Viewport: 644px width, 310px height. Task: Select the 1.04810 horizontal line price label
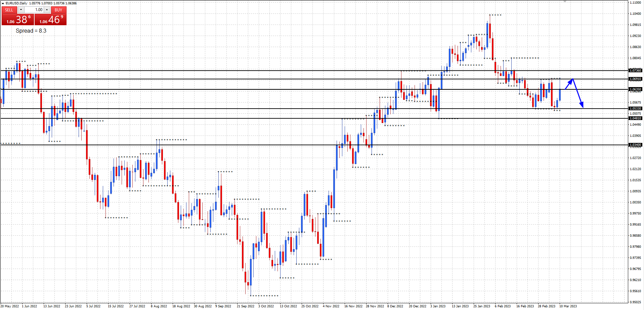click(635, 118)
